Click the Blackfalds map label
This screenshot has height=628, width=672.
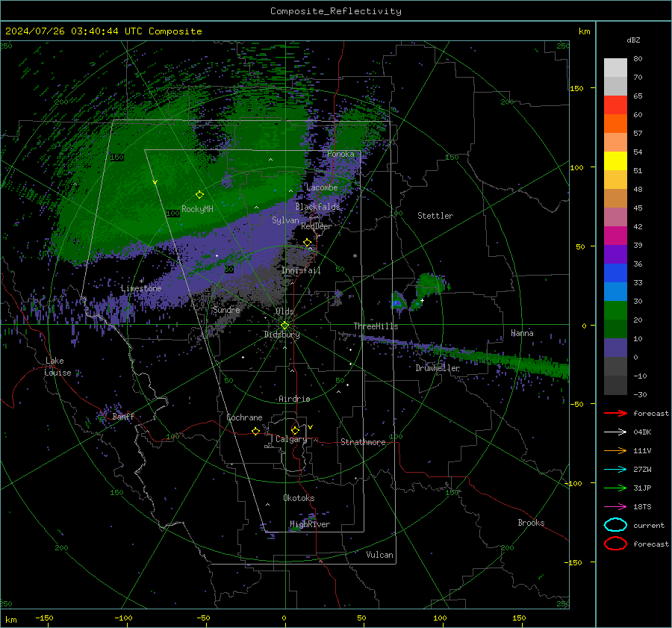[317, 207]
